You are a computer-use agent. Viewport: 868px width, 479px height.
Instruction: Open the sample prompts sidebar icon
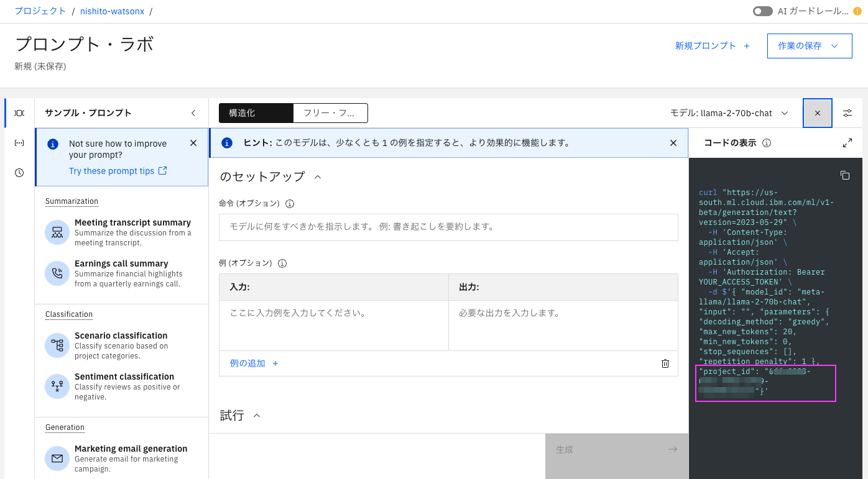pyautogui.click(x=19, y=113)
